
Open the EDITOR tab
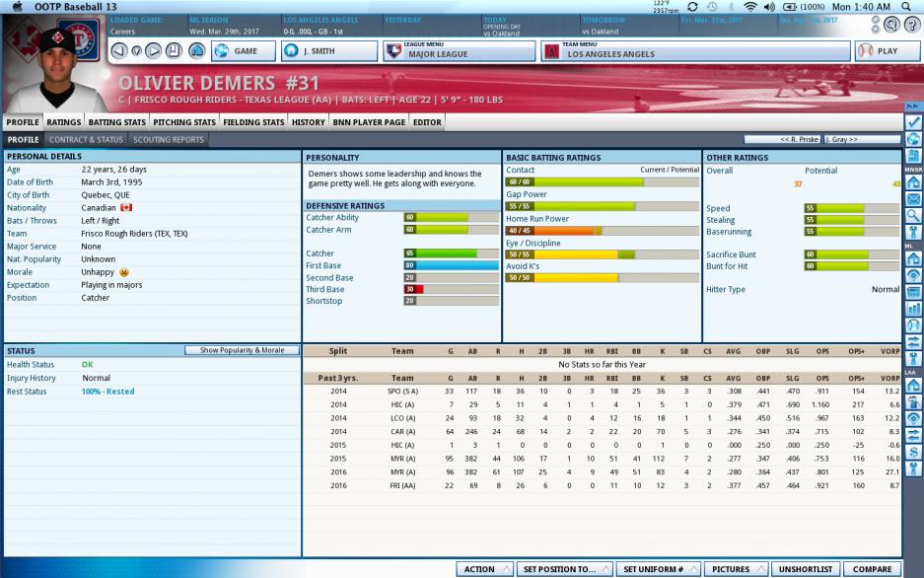(x=427, y=122)
